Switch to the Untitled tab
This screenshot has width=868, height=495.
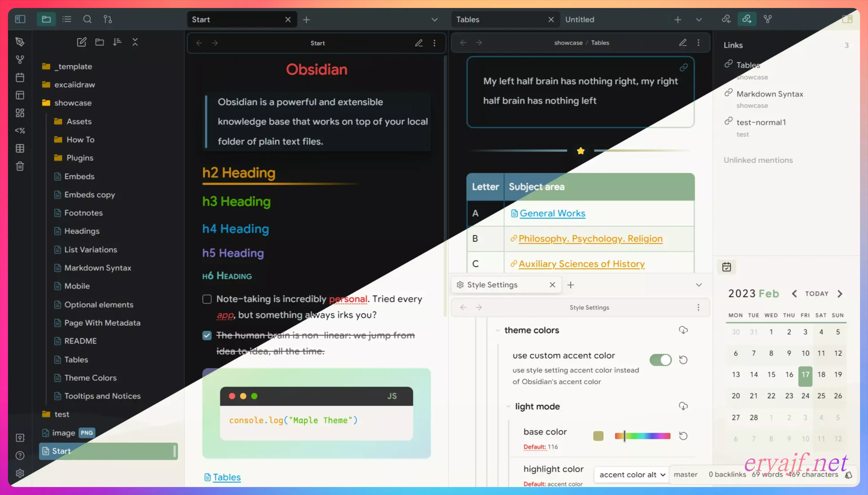[580, 20]
